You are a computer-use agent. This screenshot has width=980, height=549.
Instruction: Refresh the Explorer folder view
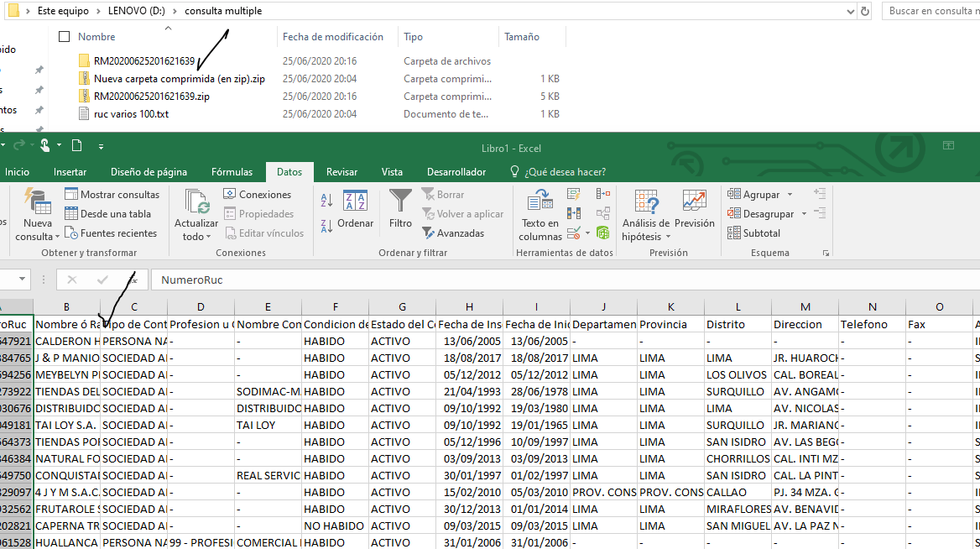865,11
